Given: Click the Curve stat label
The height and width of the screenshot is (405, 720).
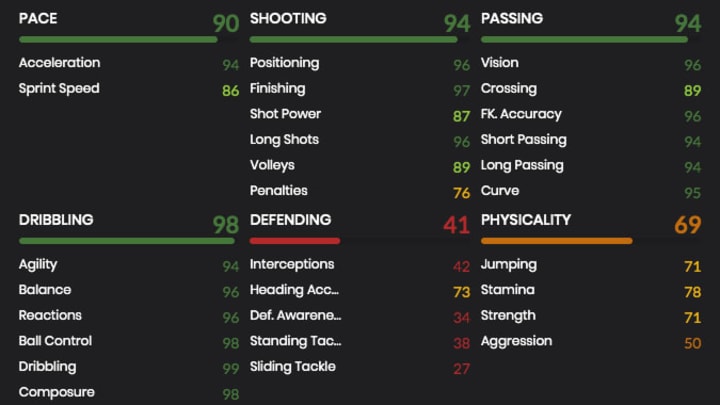Looking at the screenshot, I should 500,191.
